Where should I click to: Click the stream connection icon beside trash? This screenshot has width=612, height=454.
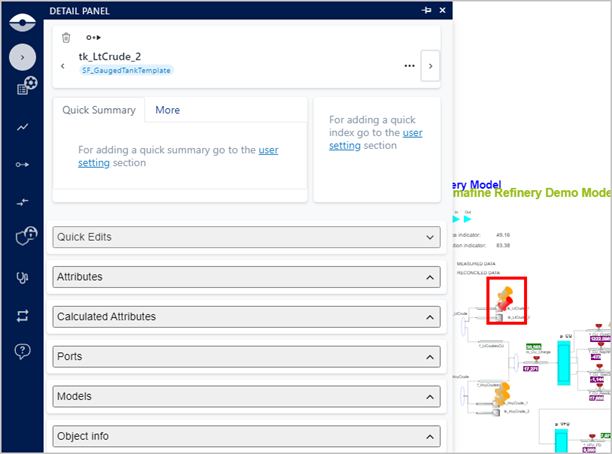[94, 37]
